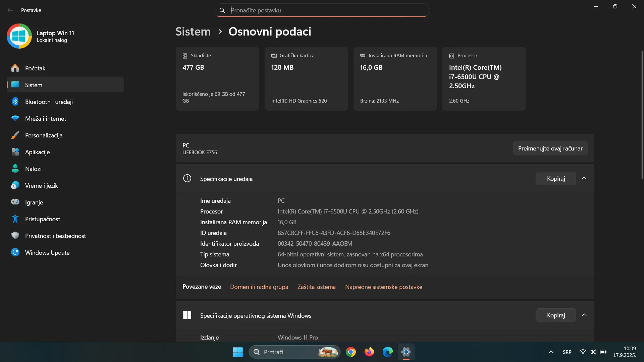Click the Nalozi person icon
Screen dimensions: 644x362
[x=15, y=169]
